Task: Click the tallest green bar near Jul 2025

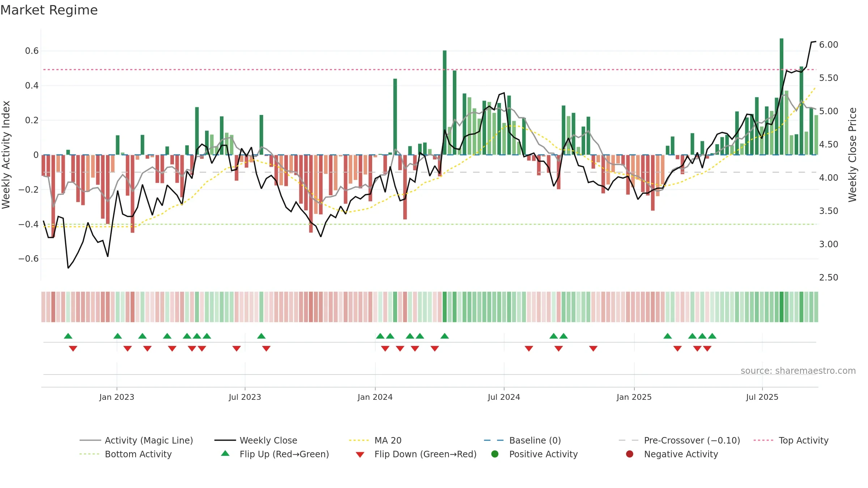Action: (x=782, y=97)
